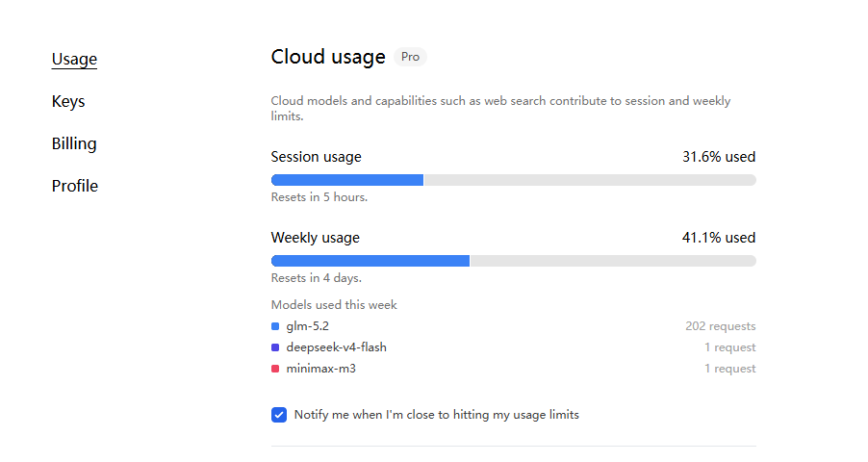Click the 41.1% used weekly label
Screen dimensions: 868x462
pyautogui.click(x=719, y=238)
